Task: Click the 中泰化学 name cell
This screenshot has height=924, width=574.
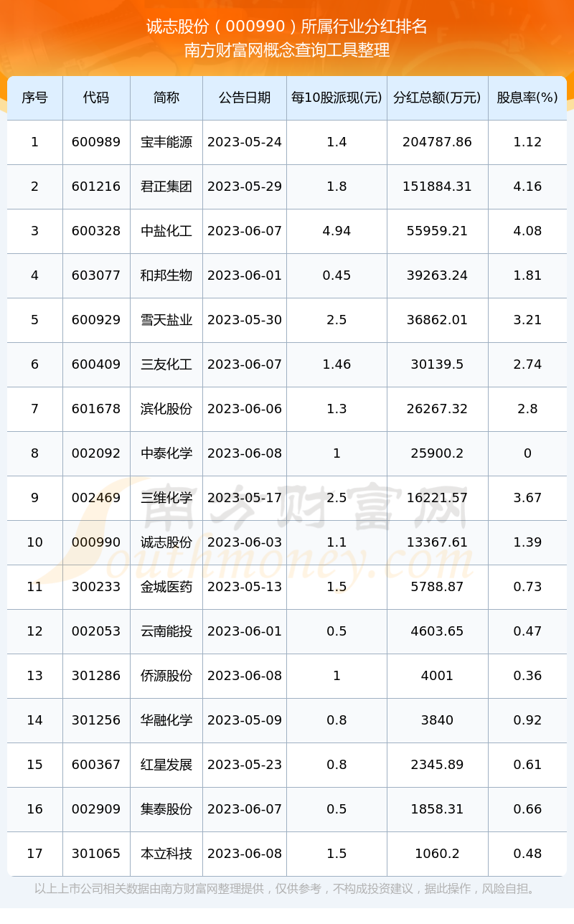Action: pyautogui.click(x=166, y=453)
